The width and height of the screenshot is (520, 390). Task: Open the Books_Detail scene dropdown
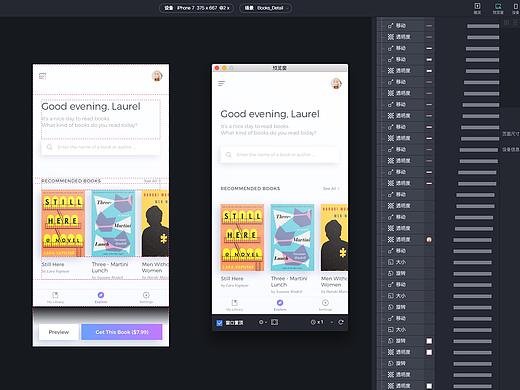(266, 8)
